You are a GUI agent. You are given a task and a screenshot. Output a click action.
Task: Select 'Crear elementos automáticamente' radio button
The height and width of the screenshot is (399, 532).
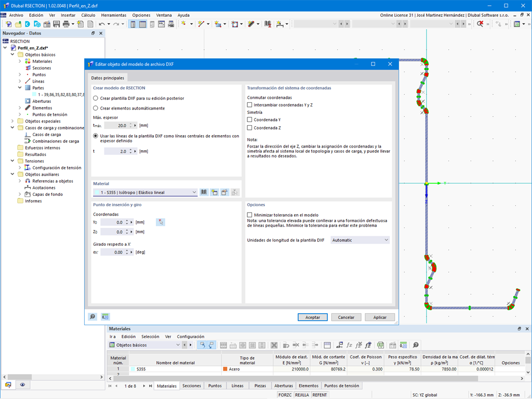click(96, 108)
